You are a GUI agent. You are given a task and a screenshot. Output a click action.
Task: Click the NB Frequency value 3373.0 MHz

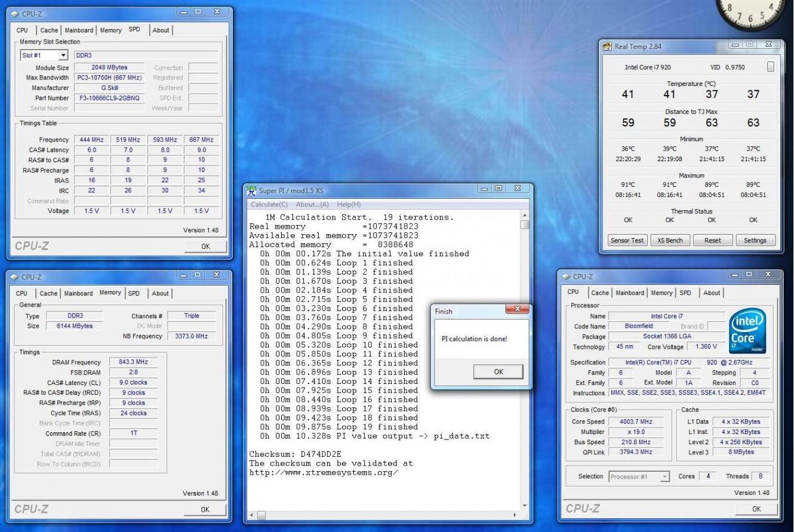[192, 337]
